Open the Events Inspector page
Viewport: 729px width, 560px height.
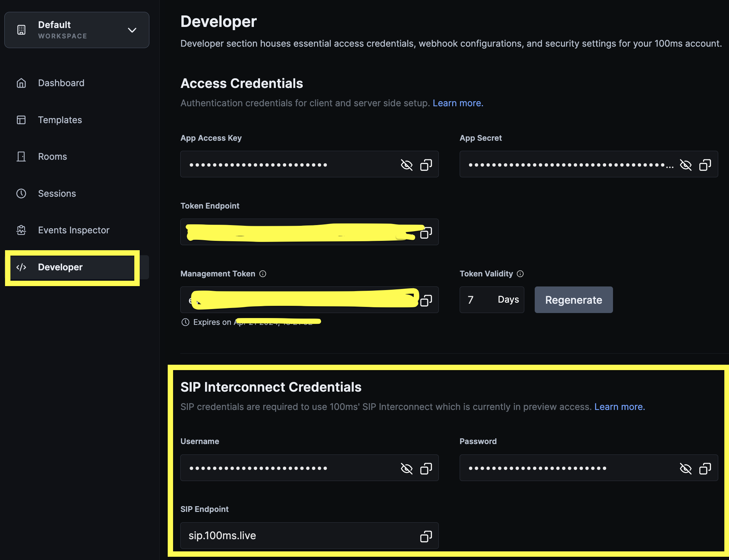click(x=74, y=230)
